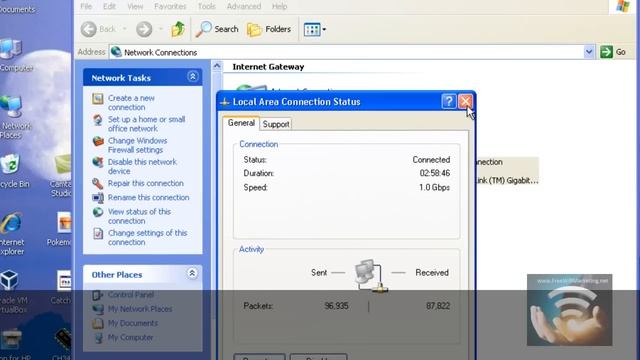
Task: Click Set up a home or small office network
Action: [x=147, y=124]
